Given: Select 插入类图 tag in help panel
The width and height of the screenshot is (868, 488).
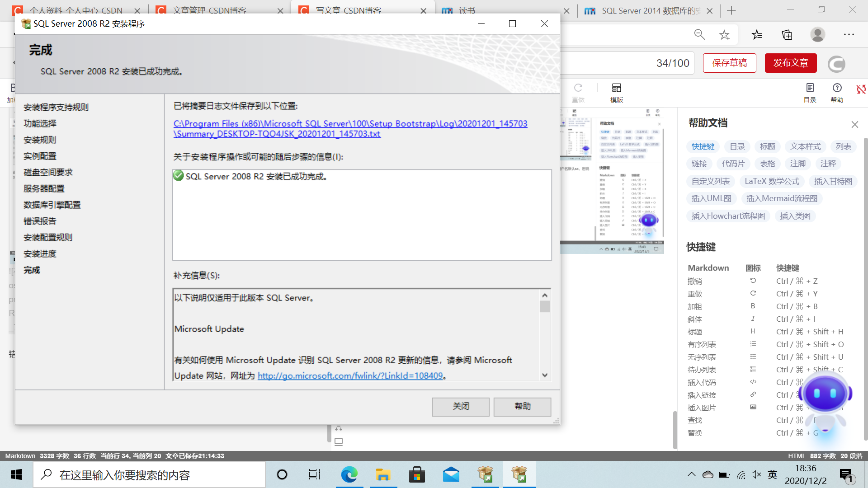Looking at the screenshot, I should 795,216.
